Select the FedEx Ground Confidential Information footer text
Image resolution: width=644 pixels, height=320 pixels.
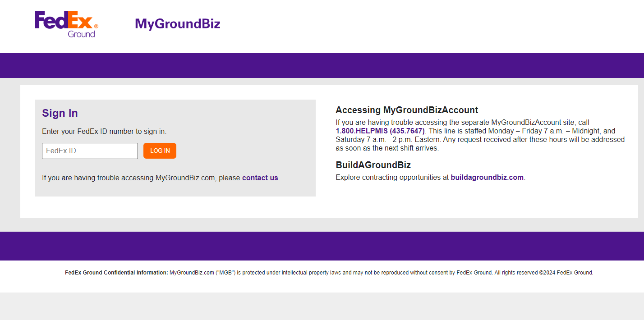(116, 272)
